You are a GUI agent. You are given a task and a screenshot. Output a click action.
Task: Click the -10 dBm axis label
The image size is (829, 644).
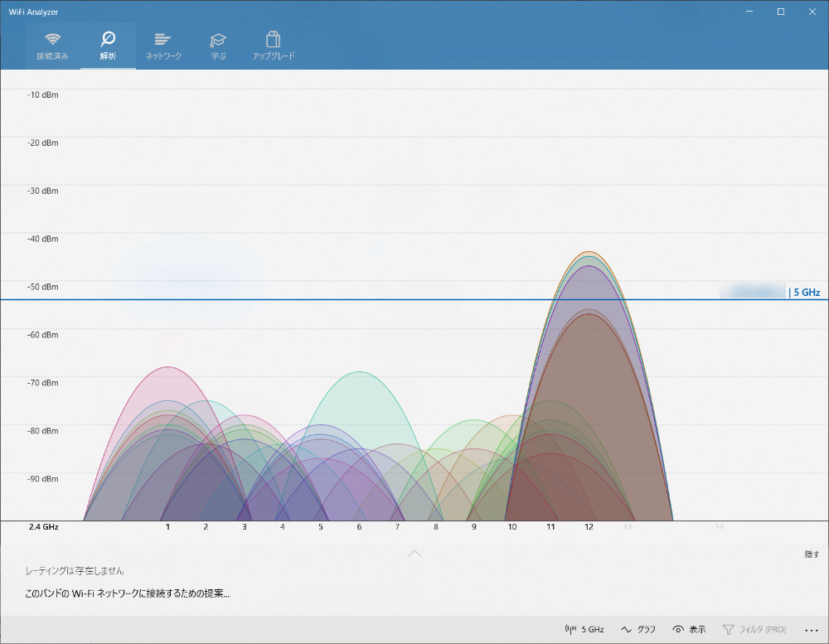pos(43,94)
